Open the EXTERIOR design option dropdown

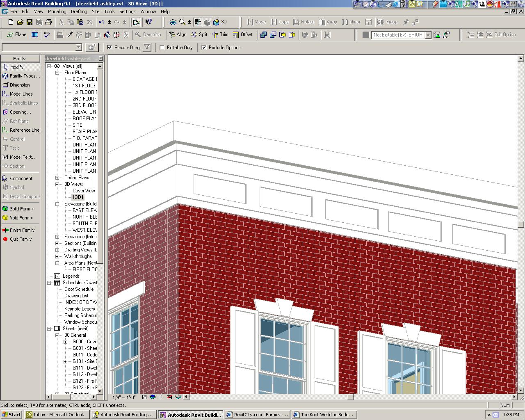tap(428, 35)
